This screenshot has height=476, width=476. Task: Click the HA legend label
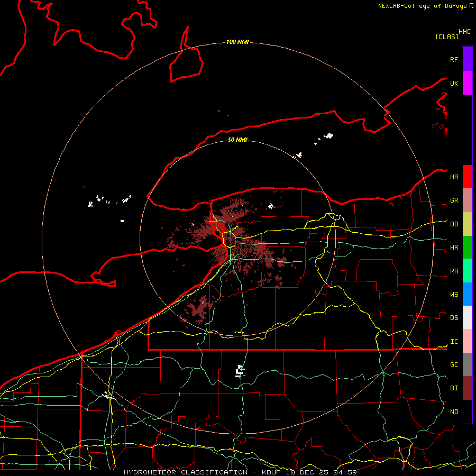454,177
